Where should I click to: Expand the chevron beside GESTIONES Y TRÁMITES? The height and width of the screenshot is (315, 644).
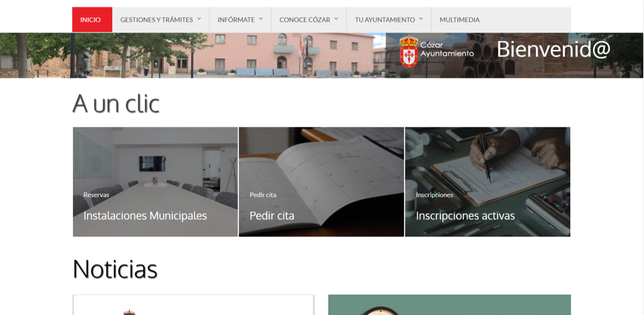coord(199,19)
